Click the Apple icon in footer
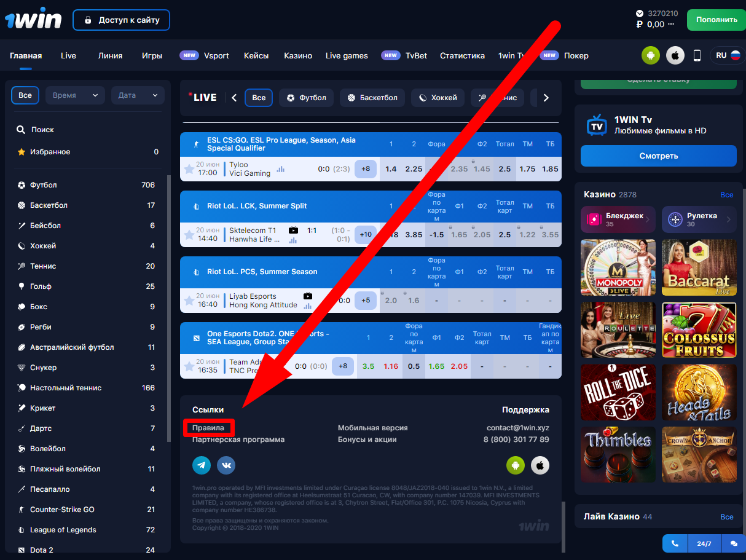This screenshot has width=746, height=560. pos(540,465)
